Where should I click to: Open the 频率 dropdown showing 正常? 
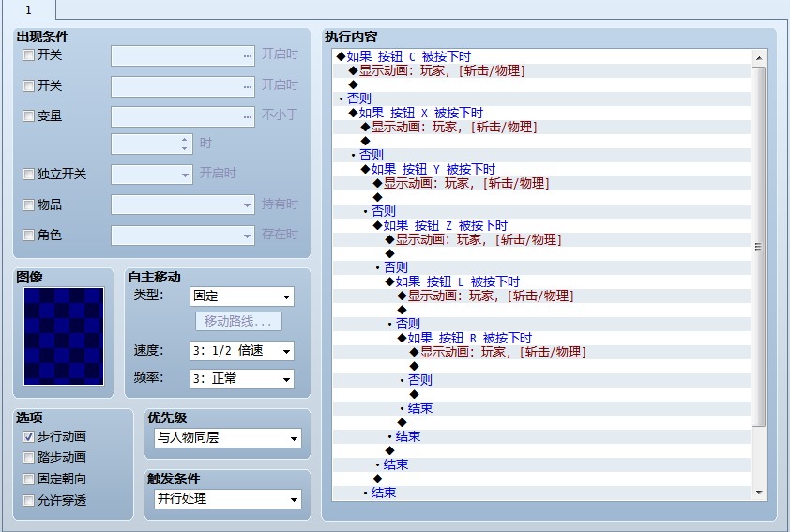pos(242,379)
